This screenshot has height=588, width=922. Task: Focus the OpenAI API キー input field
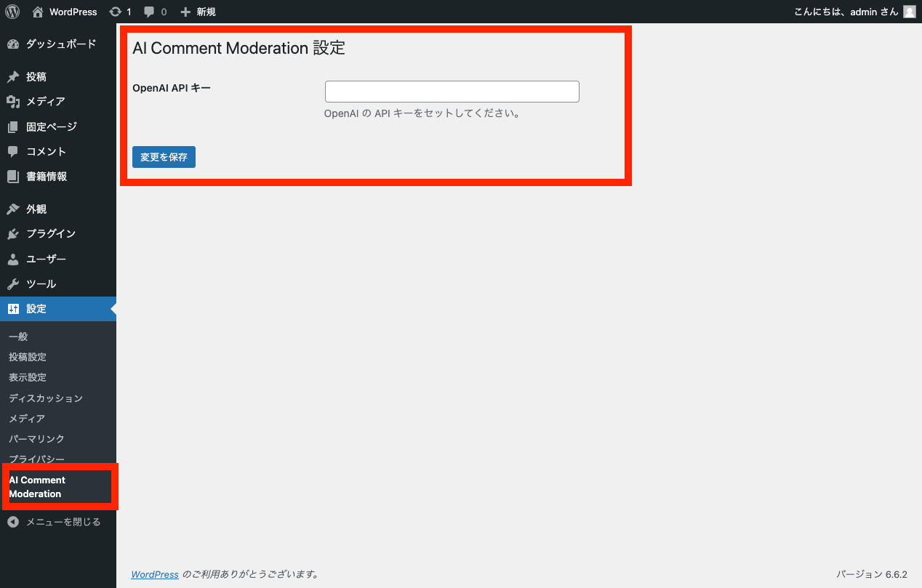452,92
